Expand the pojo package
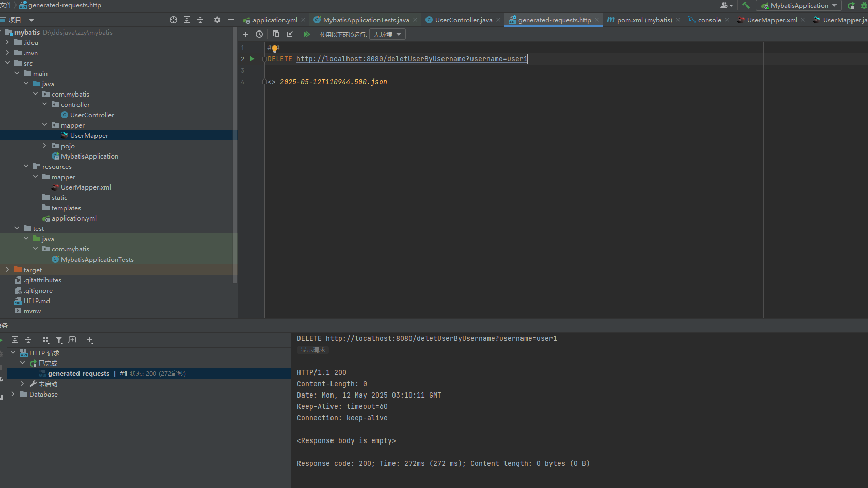 coord(44,146)
